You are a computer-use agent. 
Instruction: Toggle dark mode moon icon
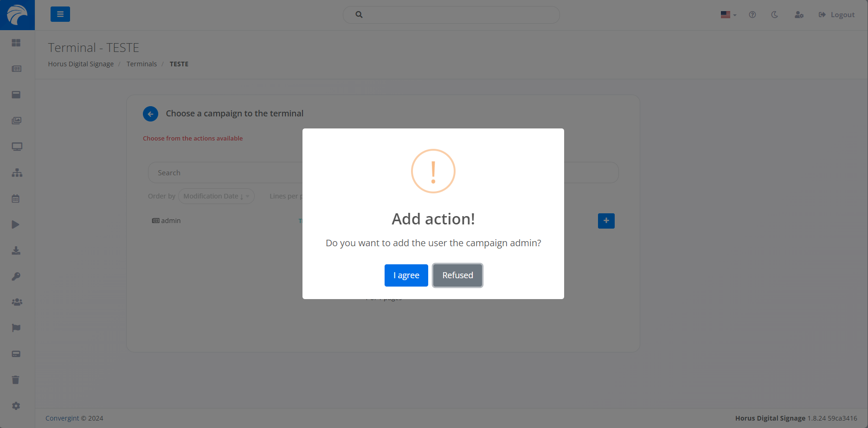coord(774,15)
